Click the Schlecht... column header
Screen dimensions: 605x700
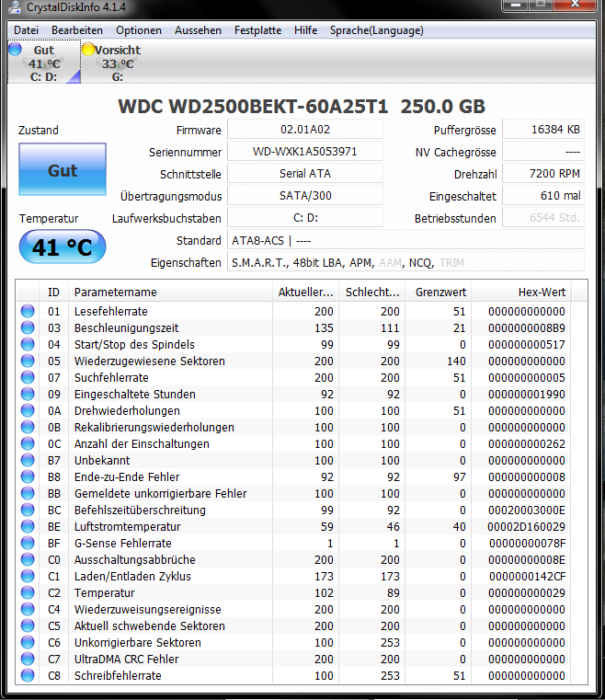372,292
